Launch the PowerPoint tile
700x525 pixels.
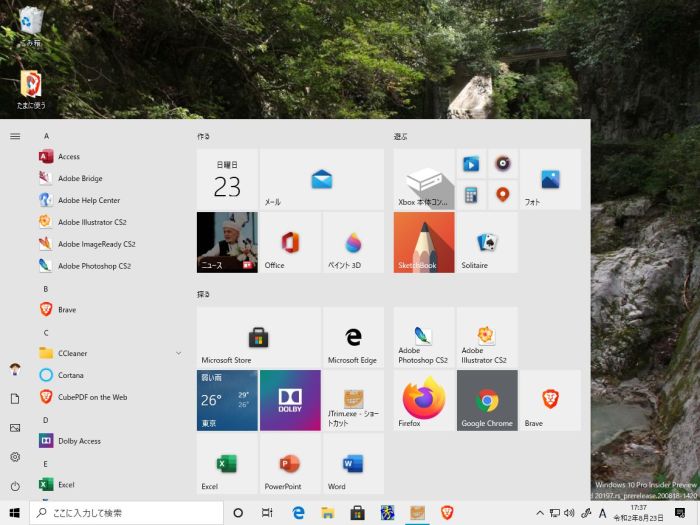coord(290,463)
